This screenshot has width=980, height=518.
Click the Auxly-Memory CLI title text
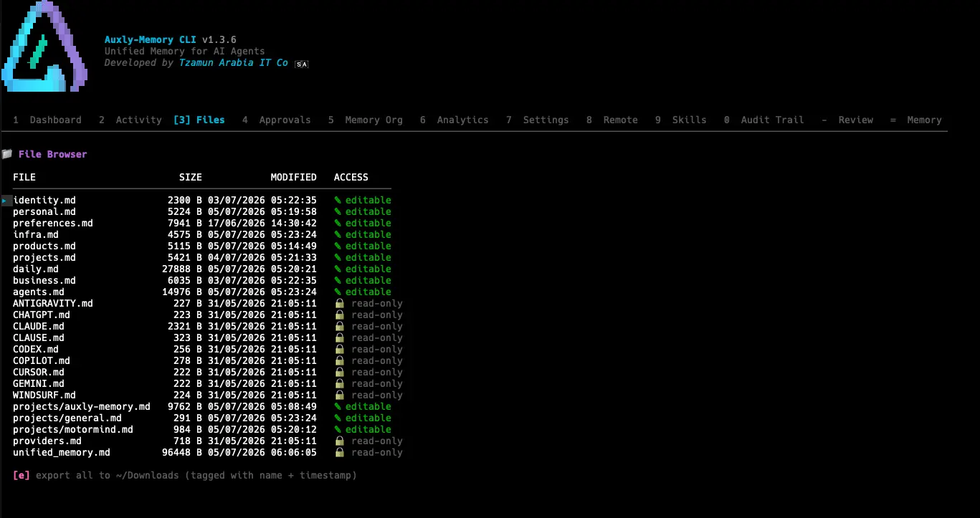click(151, 40)
